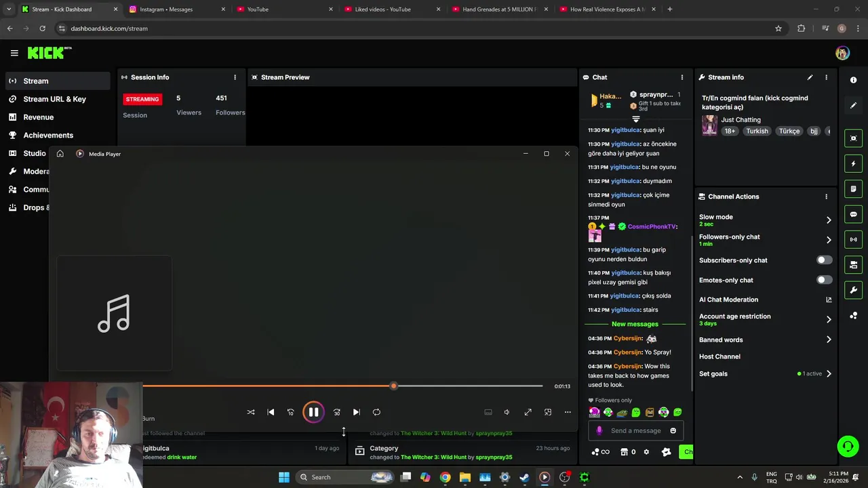
Task: Skip to previous track in Media Player
Action: 271,412
